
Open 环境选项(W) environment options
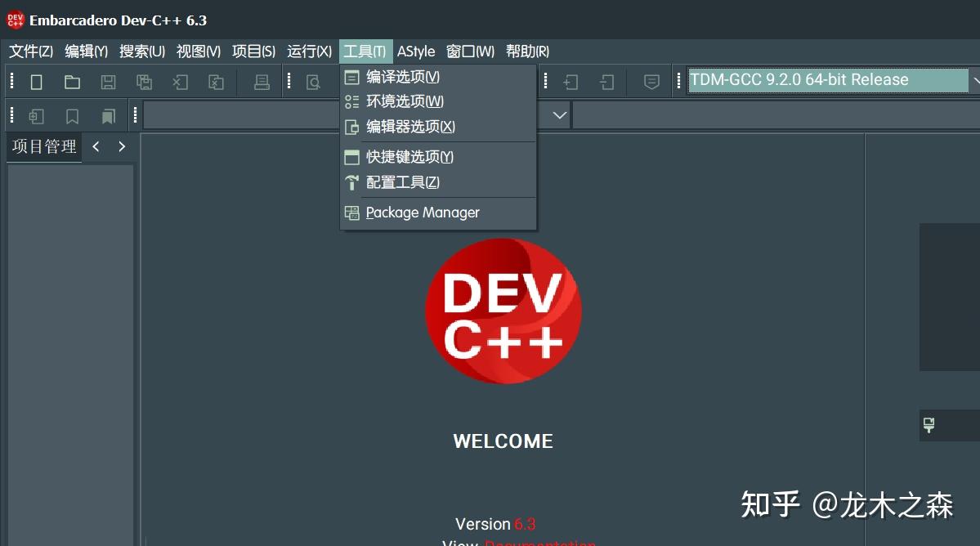click(438, 101)
